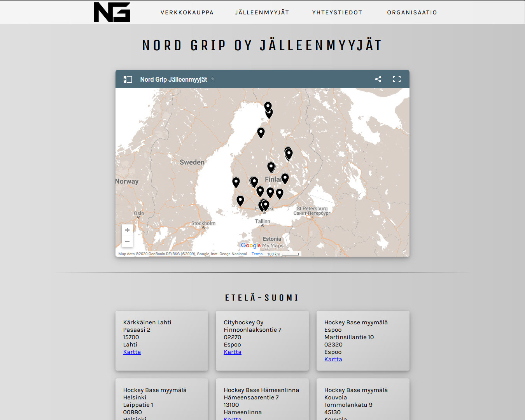Click the southwestern-most Finland map pin
Viewport: 525px width, 420px height.
[240, 200]
